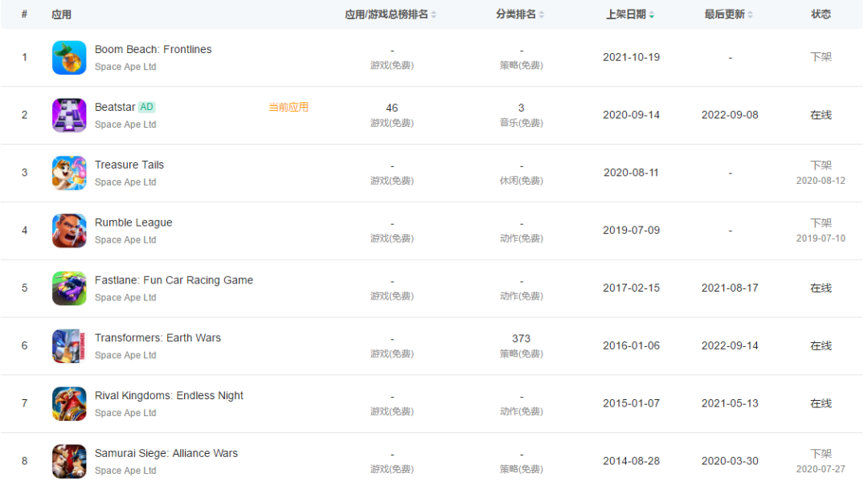Open the Rival Kingdoms app icon
The height and width of the screenshot is (490, 868).
coord(69,404)
